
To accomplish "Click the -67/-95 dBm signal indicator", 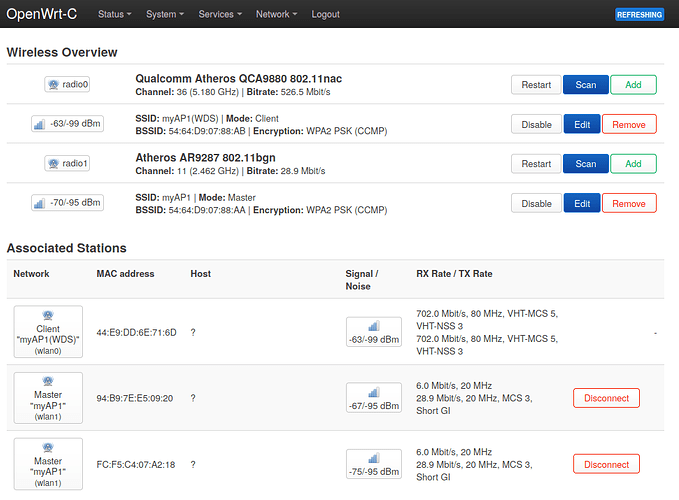I will pyautogui.click(x=374, y=398).
